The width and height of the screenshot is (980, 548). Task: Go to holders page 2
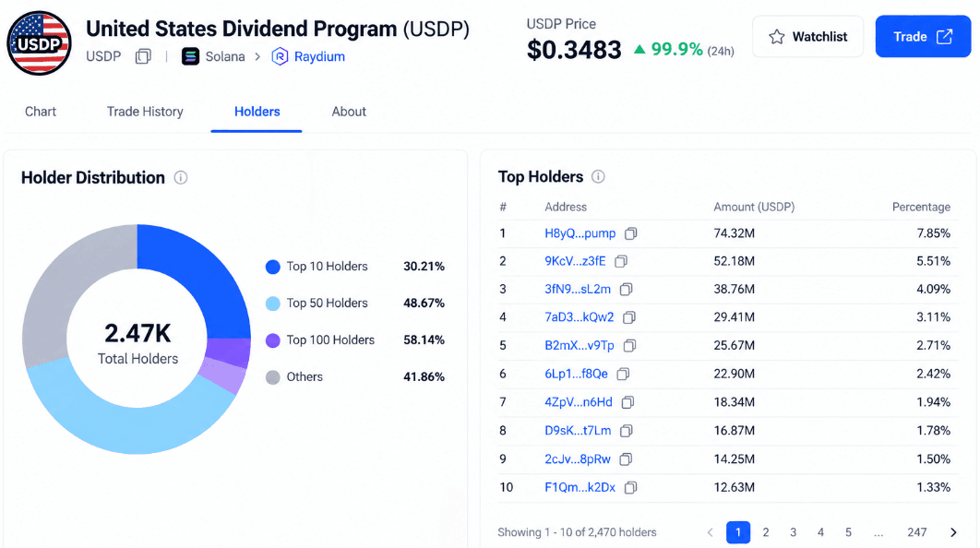click(x=766, y=532)
